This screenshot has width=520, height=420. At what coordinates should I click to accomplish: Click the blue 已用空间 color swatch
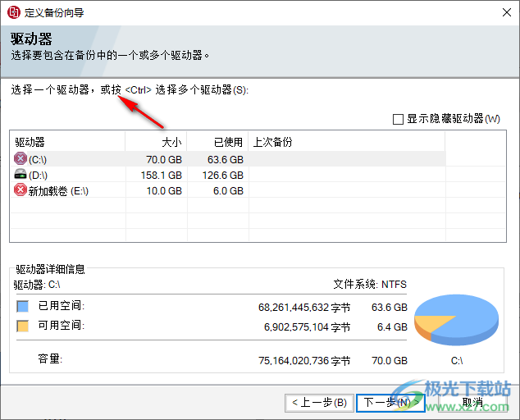tap(22, 306)
